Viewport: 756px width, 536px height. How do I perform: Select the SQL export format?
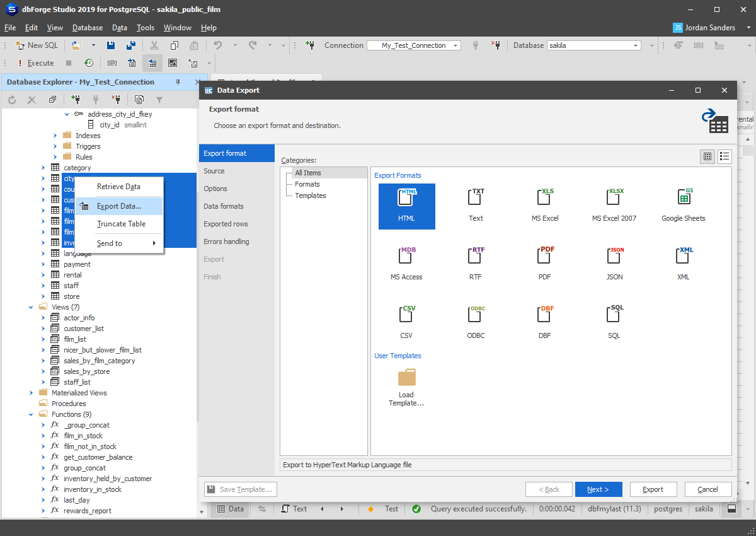(x=614, y=323)
